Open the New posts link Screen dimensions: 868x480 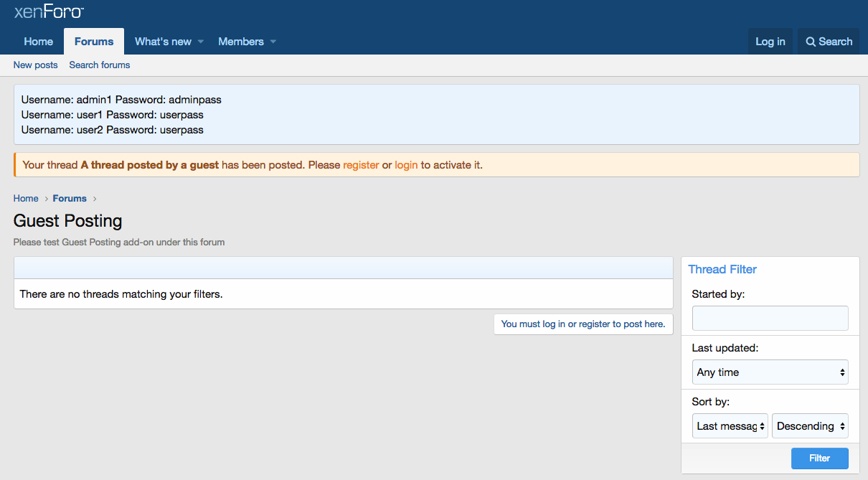coord(35,65)
